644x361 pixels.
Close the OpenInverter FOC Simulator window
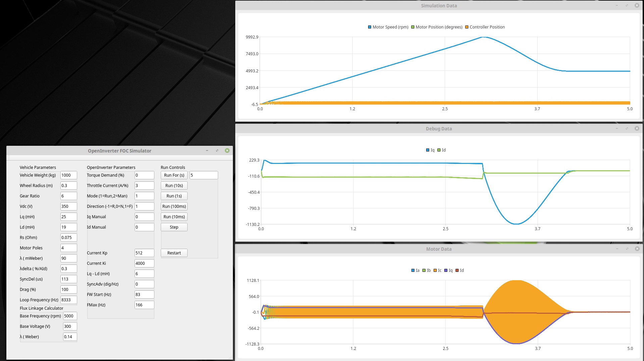pos(227,151)
